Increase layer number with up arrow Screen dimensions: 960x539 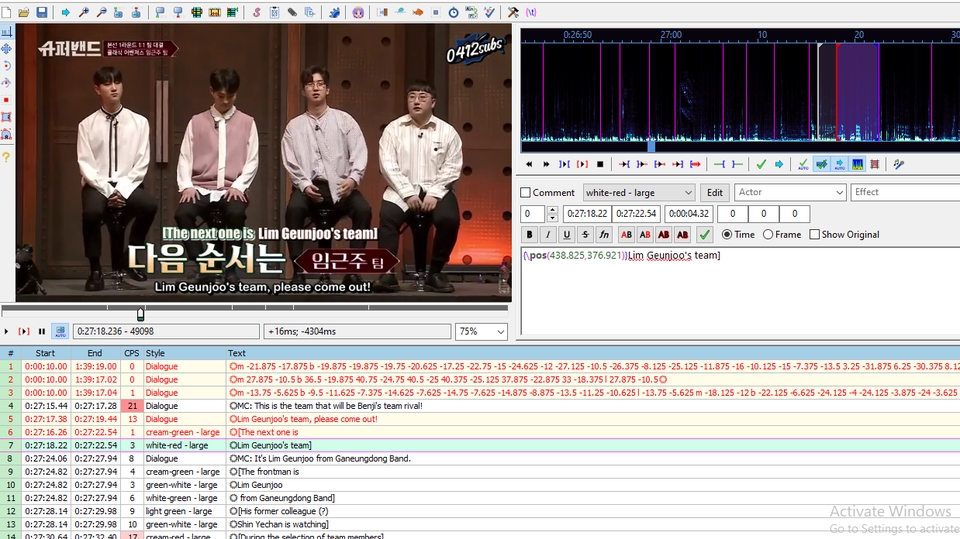click(552, 210)
